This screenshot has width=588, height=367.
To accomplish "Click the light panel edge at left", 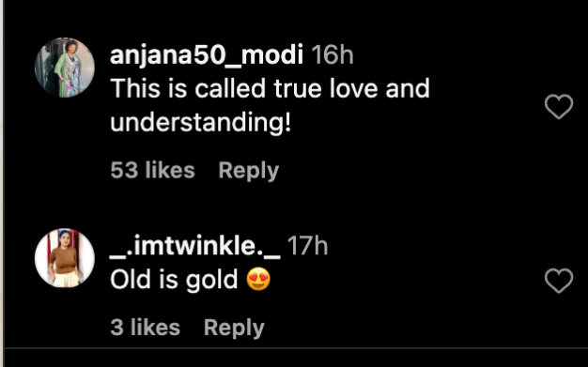I will pos(2,183).
